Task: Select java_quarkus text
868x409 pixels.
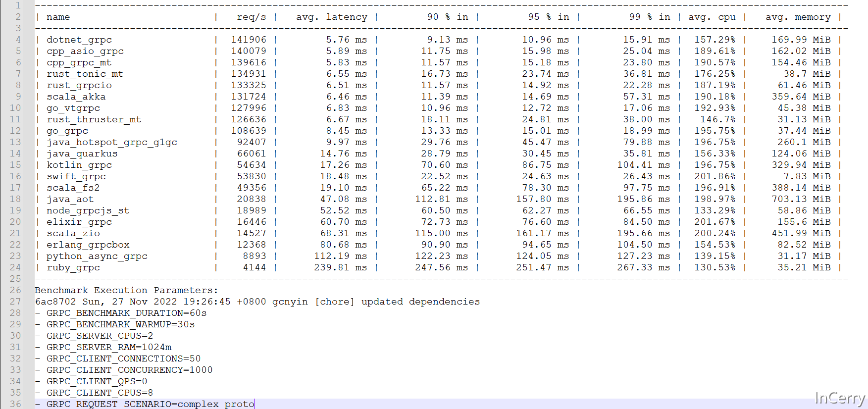Action: (x=82, y=153)
